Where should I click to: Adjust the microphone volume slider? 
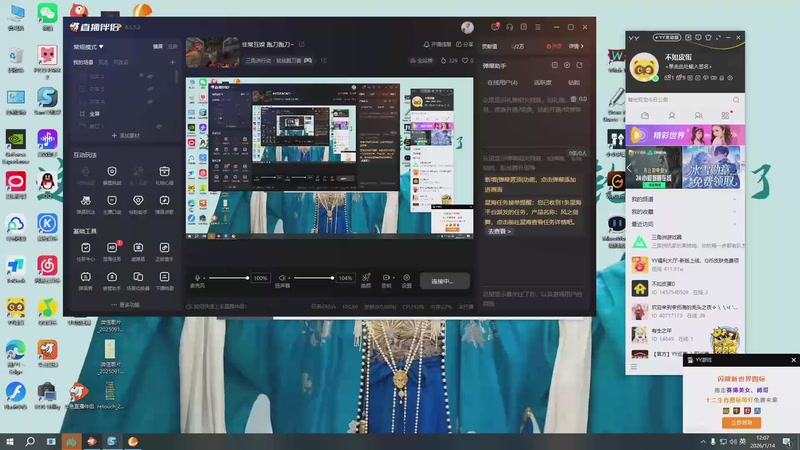point(229,278)
